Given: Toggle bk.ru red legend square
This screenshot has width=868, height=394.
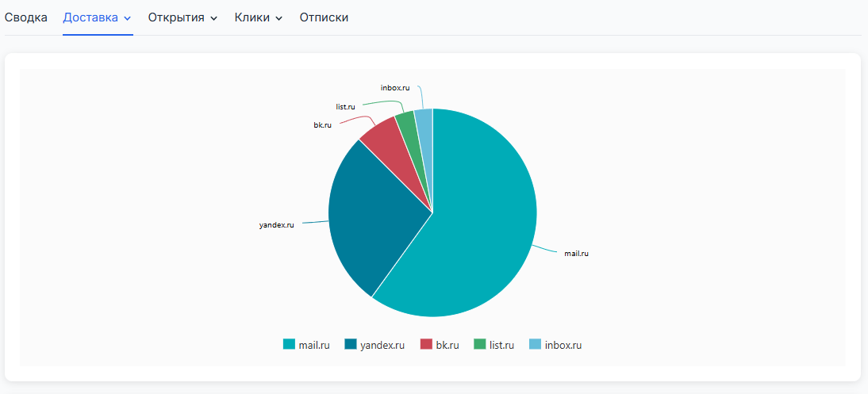Looking at the screenshot, I should point(426,344).
